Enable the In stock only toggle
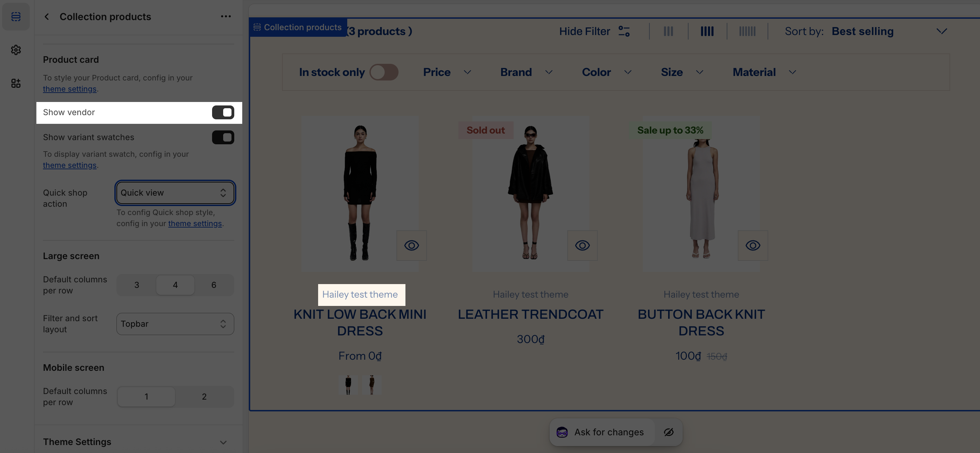This screenshot has height=453, width=980. (x=384, y=72)
